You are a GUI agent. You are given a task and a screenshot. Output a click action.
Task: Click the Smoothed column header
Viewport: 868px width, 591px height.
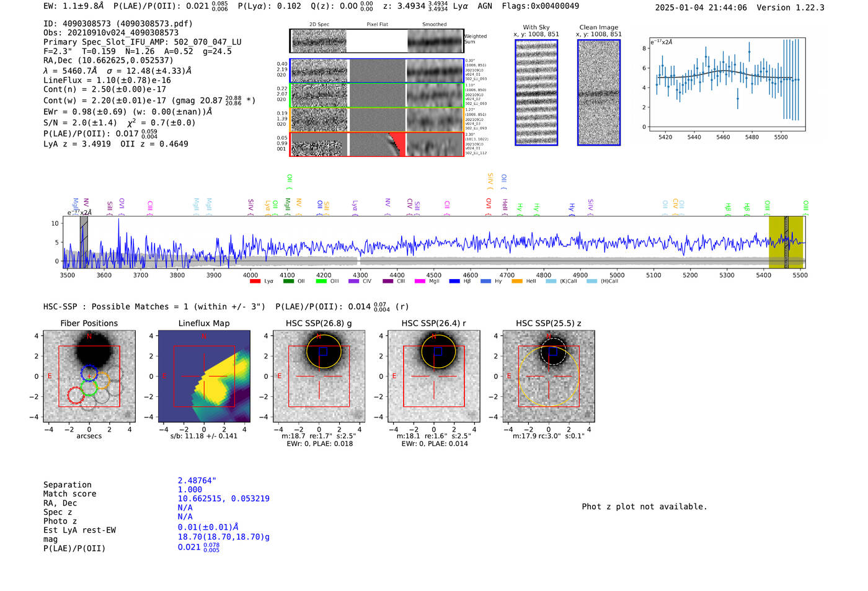click(434, 25)
